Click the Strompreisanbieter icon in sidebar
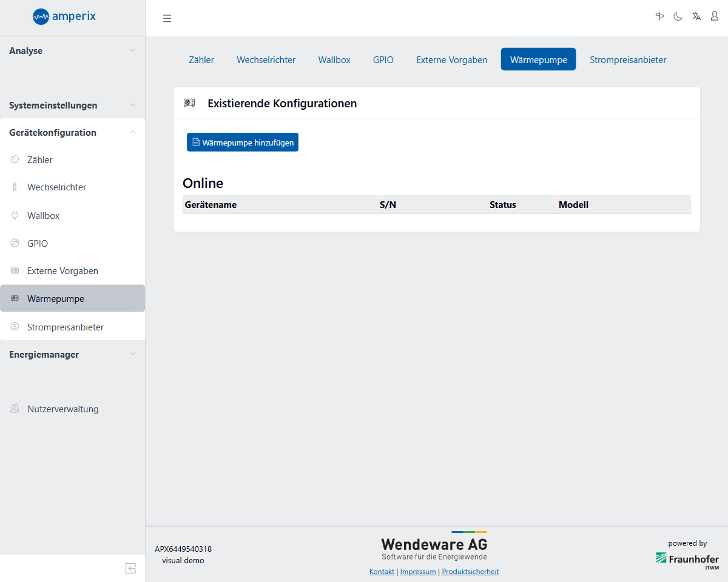Image resolution: width=728 pixels, height=582 pixels. [15, 327]
